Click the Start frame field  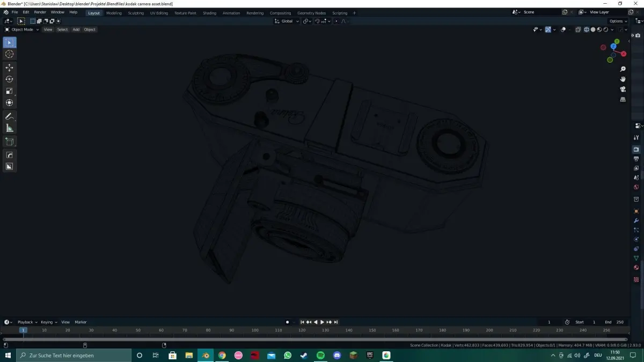[586, 322]
